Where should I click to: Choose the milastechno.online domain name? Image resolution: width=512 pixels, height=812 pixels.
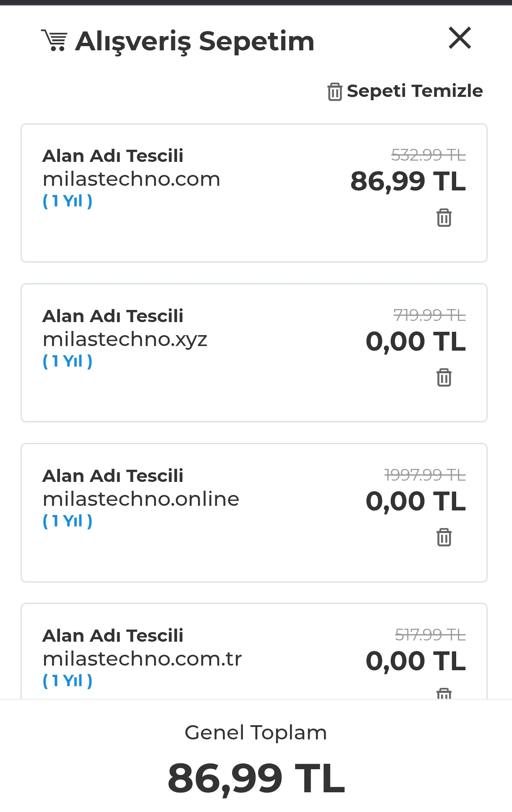[x=141, y=499]
